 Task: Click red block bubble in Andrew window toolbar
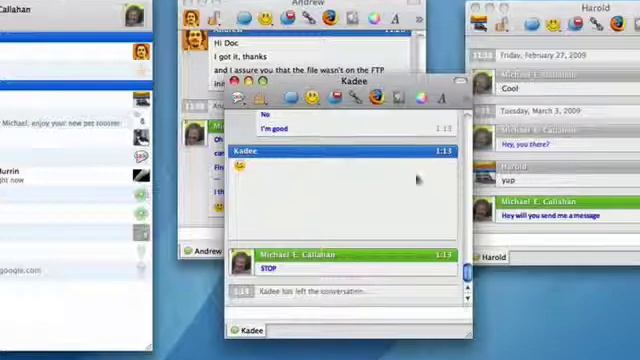288,18
